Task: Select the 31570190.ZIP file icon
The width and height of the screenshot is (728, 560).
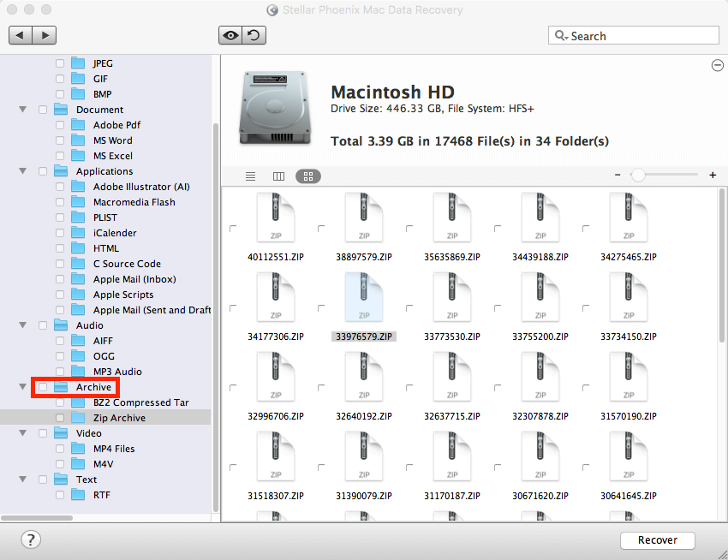Action: [x=629, y=377]
